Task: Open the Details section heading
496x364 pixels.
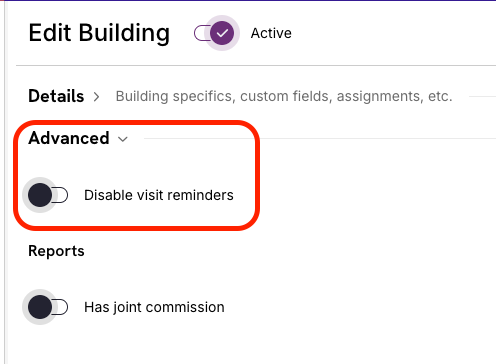Action: tap(56, 96)
